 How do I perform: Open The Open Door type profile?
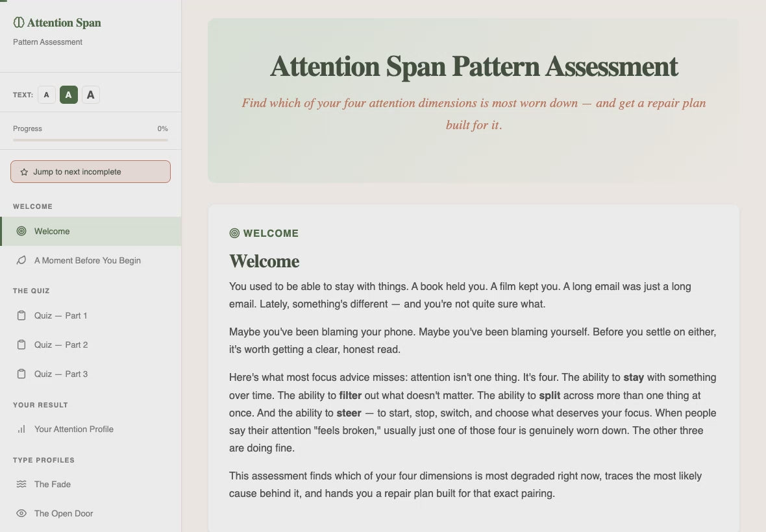click(90, 513)
